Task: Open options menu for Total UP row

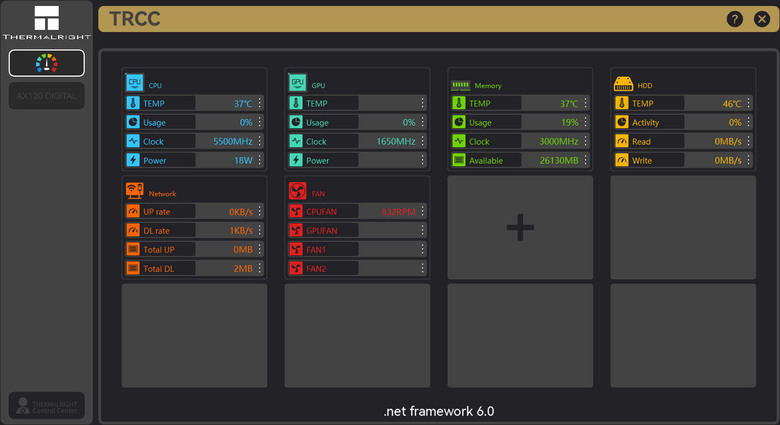Action: (260, 249)
